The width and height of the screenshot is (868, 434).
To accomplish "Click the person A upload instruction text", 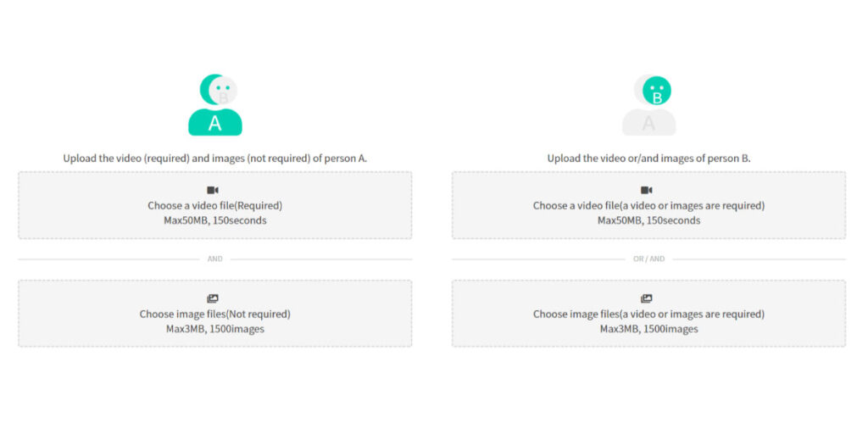I will pos(215,159).
